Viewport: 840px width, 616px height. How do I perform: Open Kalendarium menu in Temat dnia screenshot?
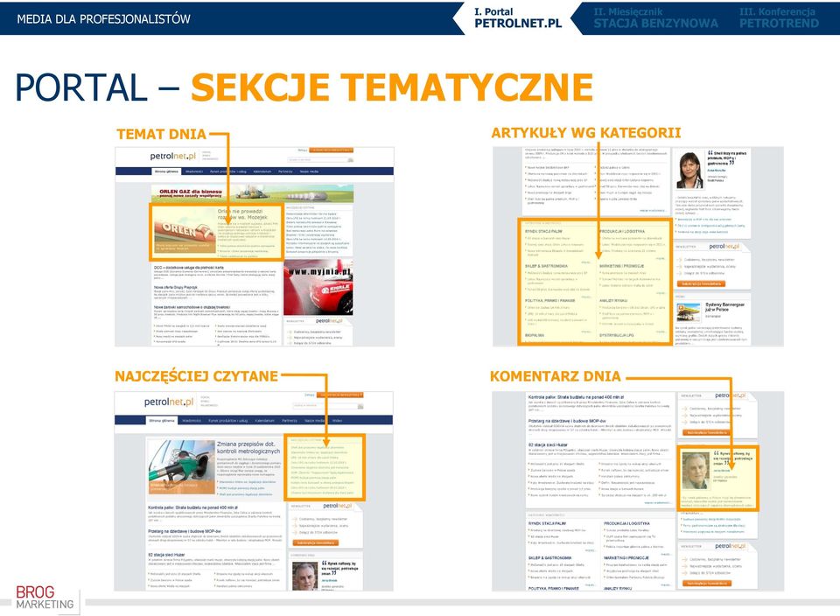262,171
